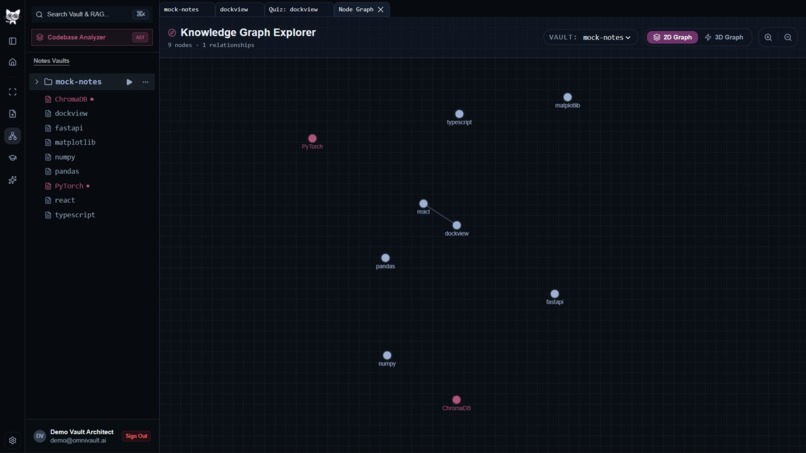Click the sparkles AI icon in rail
The height and width of the screenshot is (453, 806).
12,180
